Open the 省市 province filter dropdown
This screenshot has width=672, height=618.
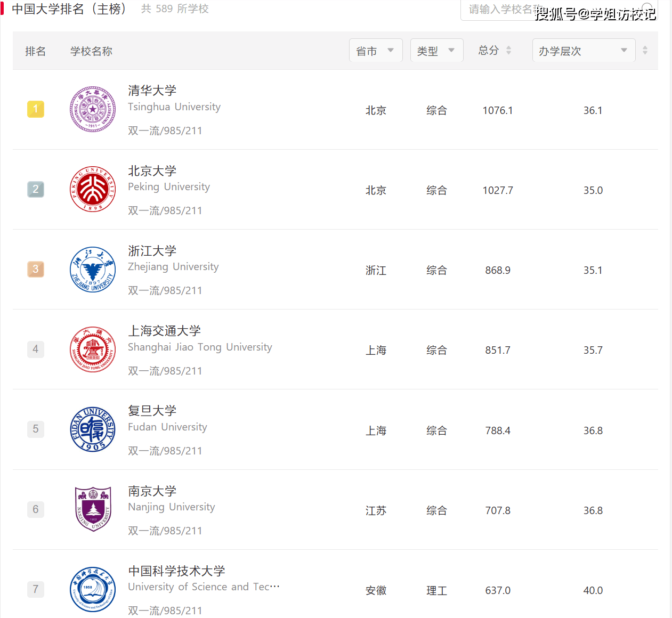pos(376,51)
